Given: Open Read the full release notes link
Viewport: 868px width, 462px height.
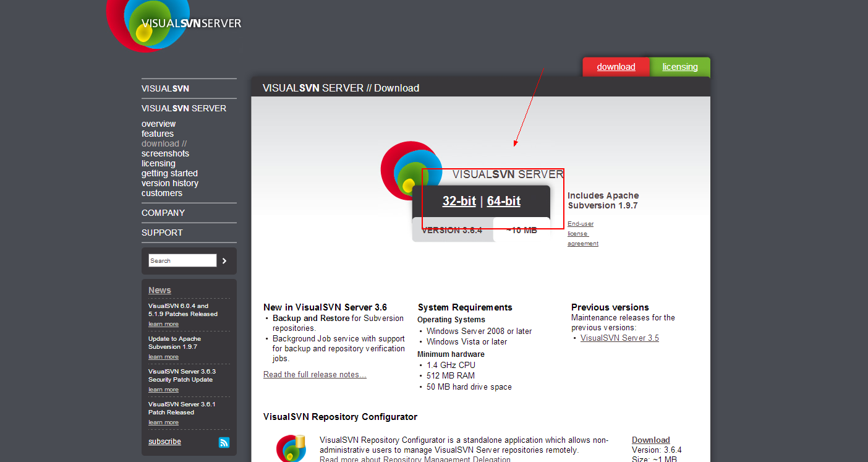Looking at the screenshot, I should (315, 375).
